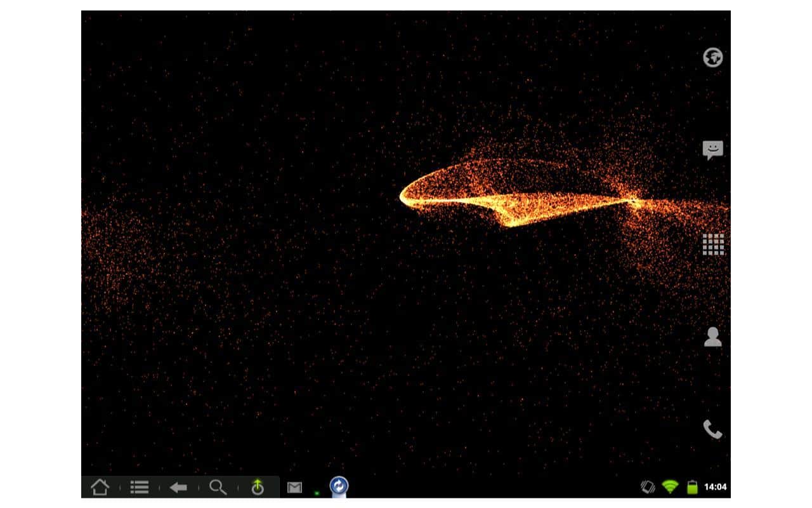Tap the Search magnifying glass
Screen dimensions: 812x508
[218, 487]
